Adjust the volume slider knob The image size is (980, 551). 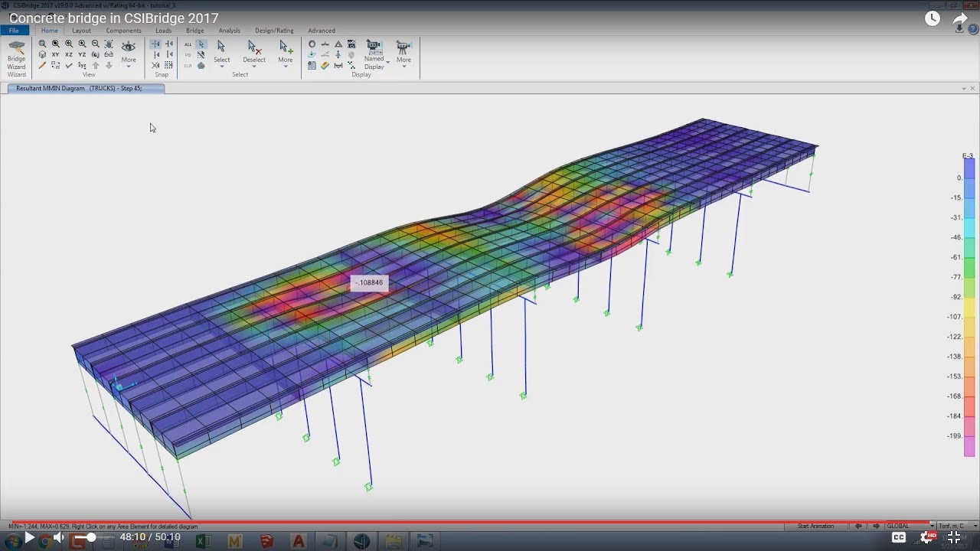click(x=91, y=537)
